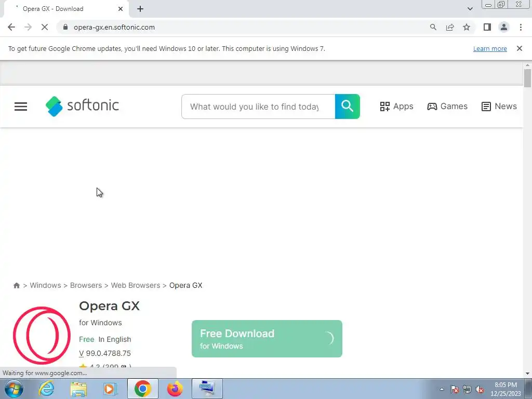Click the address bar URL

coord(114,27)
